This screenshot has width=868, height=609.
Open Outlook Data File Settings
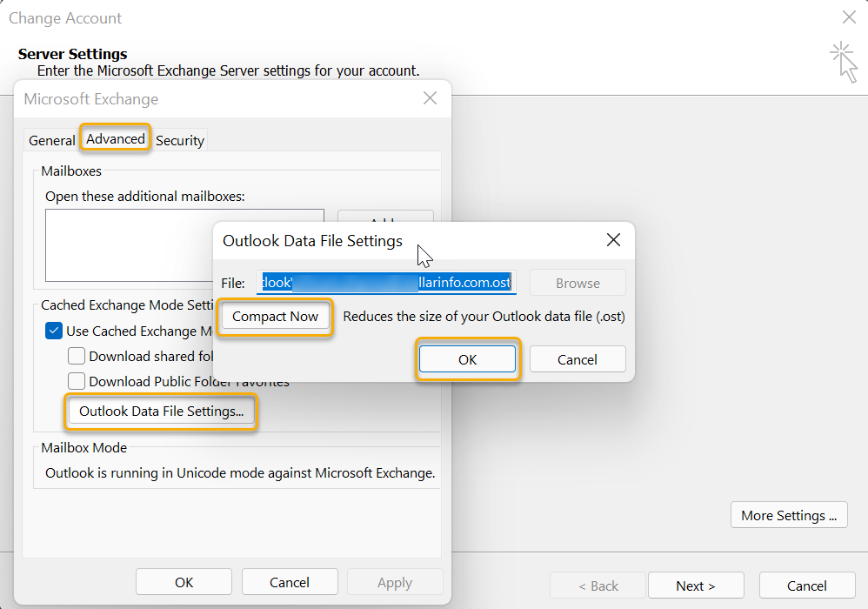(160, 412)
